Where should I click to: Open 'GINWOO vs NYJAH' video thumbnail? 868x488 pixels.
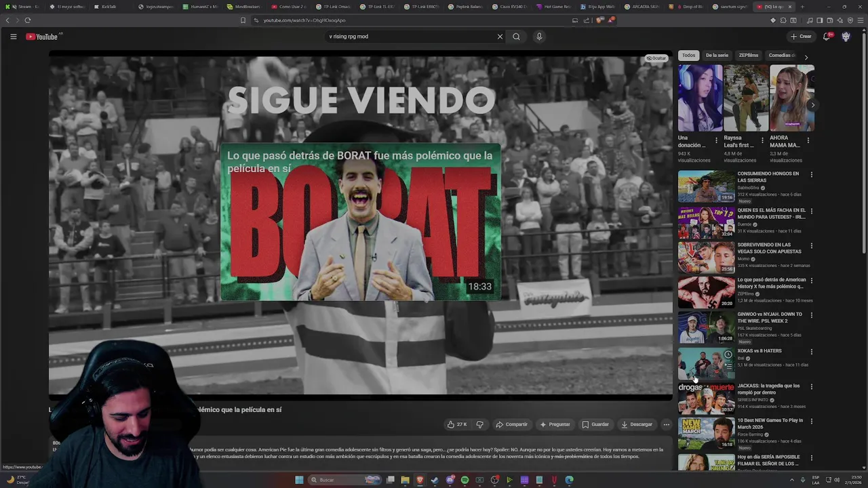point(706,327)
